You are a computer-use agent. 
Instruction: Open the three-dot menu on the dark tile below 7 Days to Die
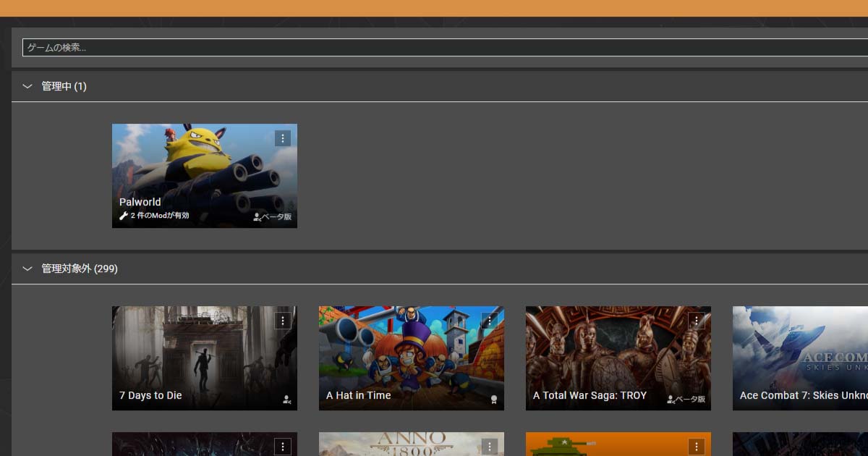click(x=283, y=447)
